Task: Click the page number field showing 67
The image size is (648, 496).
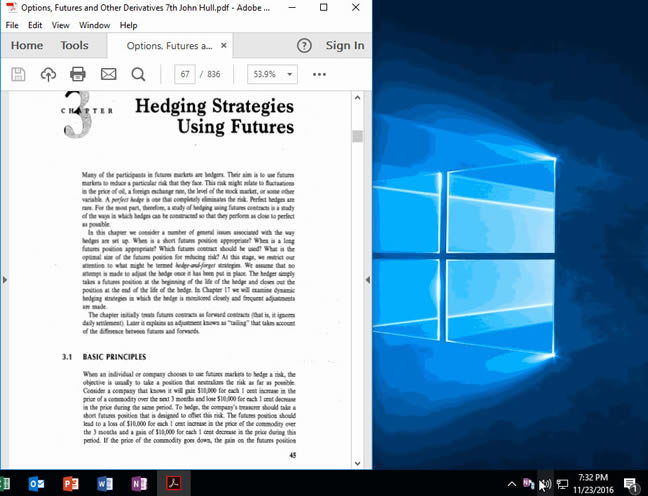Action: (185, 74)
